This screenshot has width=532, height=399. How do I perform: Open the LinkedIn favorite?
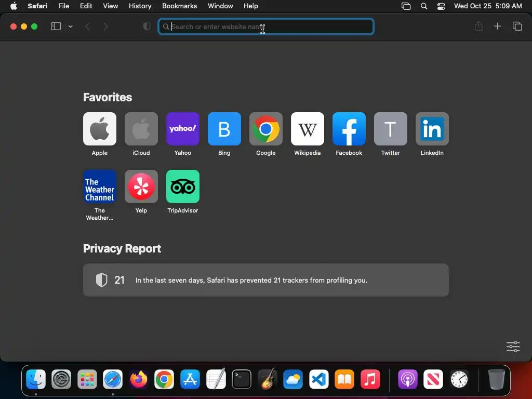pos(432,129)
